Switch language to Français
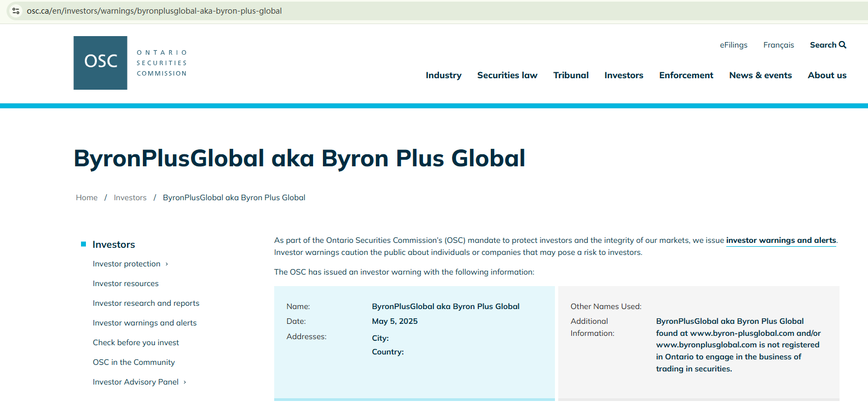 (x=778, y=45)
